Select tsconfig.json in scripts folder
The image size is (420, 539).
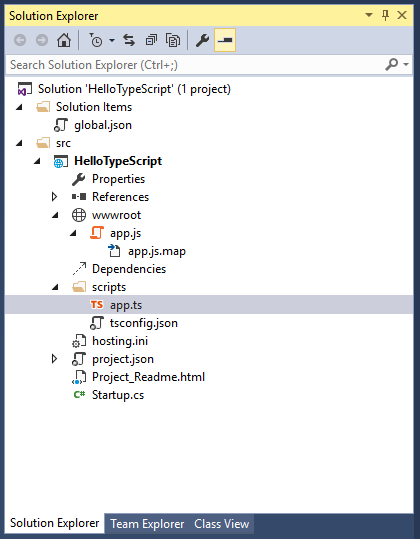point(144,323)
